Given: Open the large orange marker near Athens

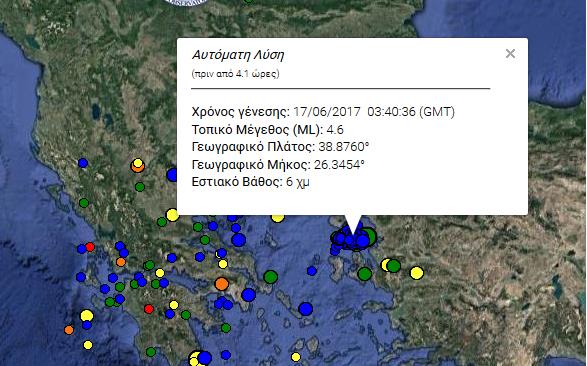Looking at the screenshot, I should coord(222,284).
